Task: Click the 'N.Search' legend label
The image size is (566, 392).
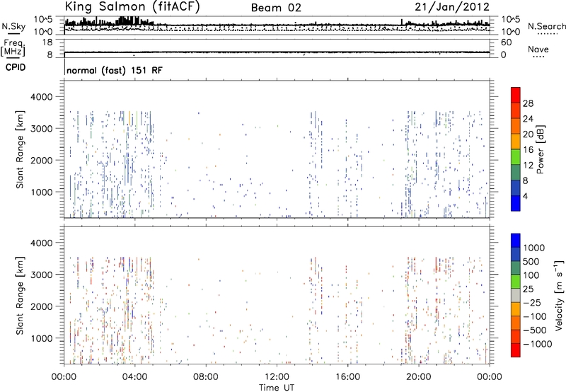Action: [546, 26]
